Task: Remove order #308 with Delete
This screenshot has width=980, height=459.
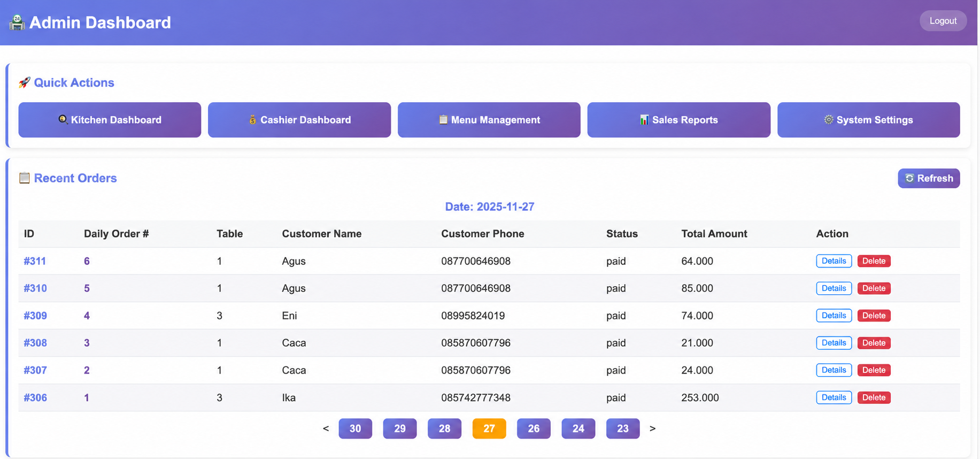Action: [874, 343]
